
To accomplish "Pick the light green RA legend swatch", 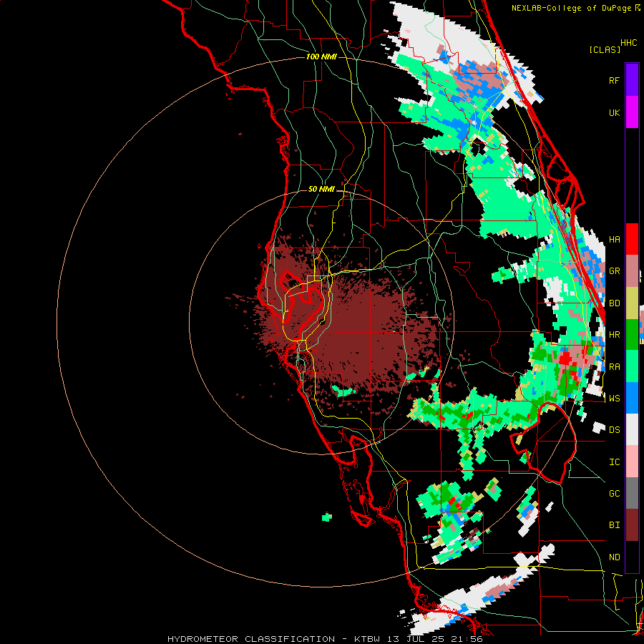I will point(632,366).
